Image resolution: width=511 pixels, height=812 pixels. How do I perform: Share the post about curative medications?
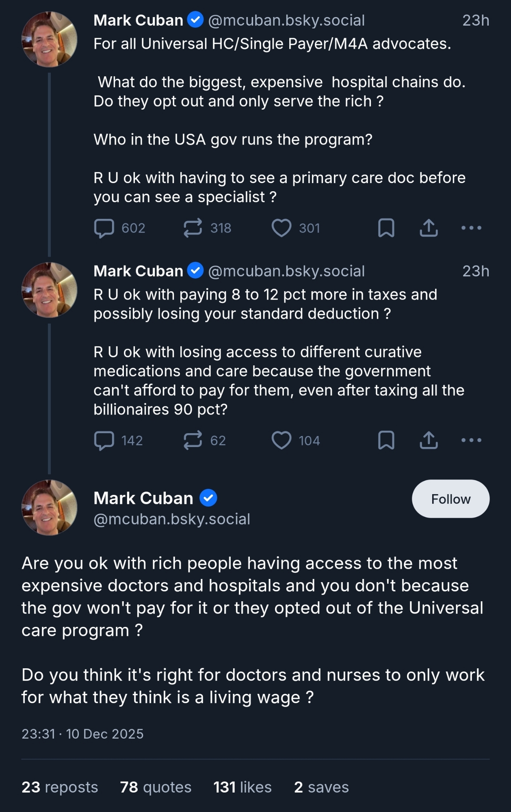[x=429, y=441]
